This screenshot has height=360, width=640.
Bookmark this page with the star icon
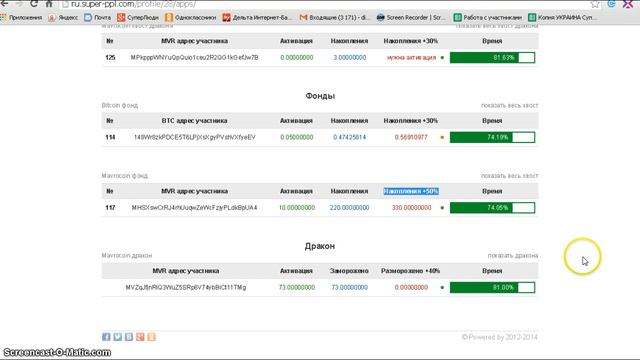pyautogui.click(x=595, y=4)
